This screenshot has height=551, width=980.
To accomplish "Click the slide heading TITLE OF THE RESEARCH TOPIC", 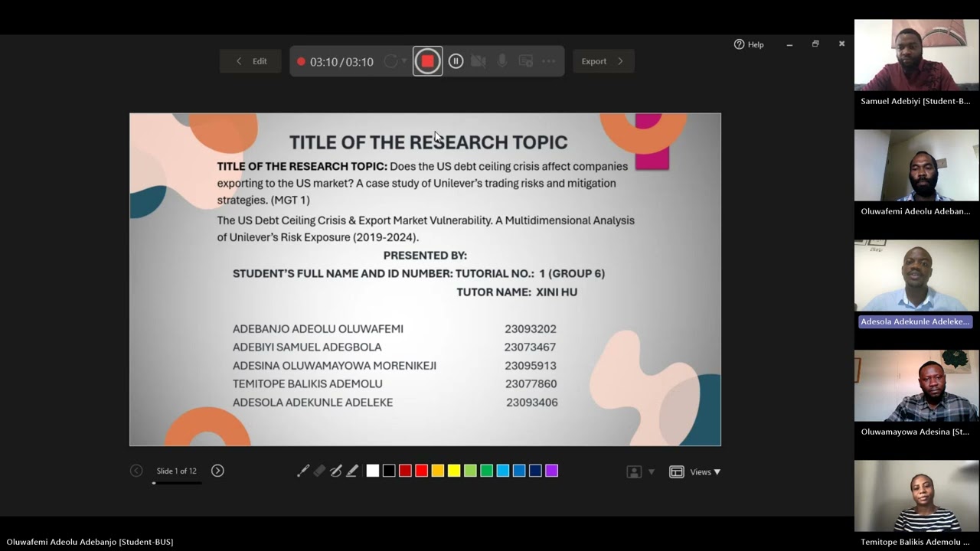I will (x=428, y=142).
